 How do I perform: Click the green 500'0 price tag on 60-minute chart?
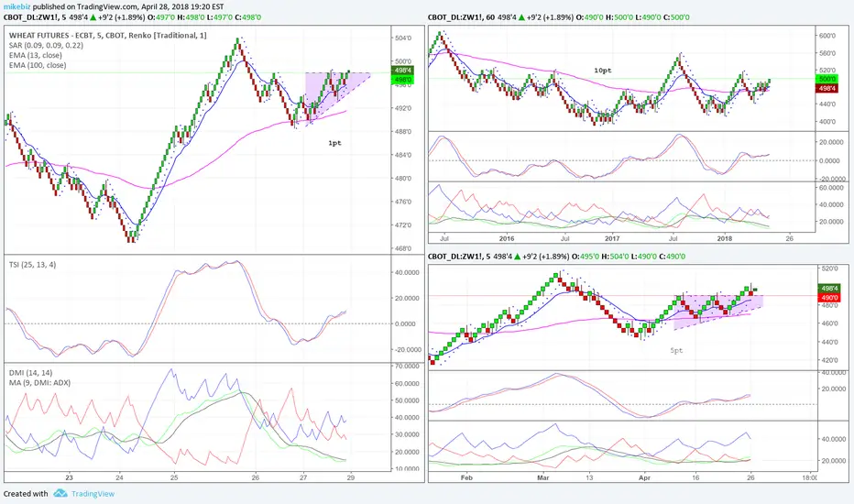tap(827, 79)
